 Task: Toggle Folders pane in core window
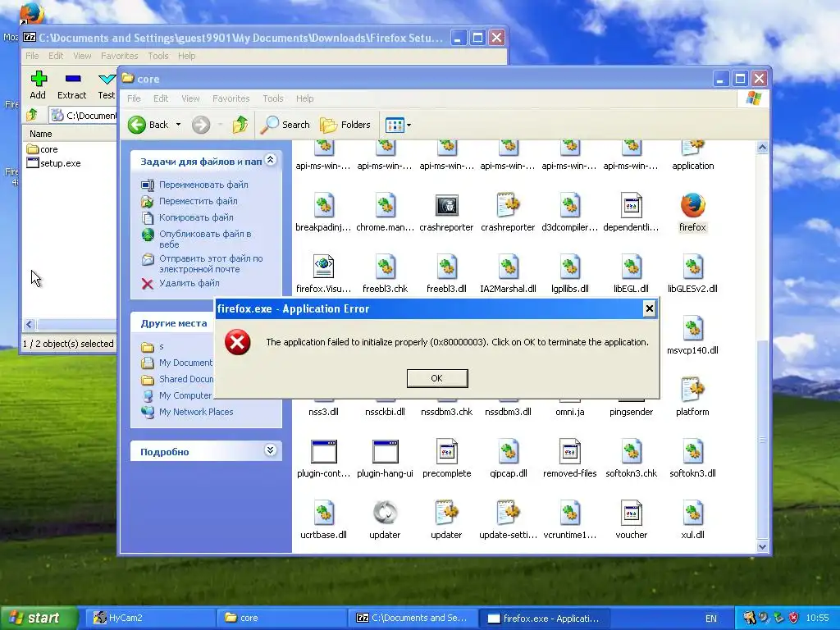pyautogui.click(x=345, y=125)
